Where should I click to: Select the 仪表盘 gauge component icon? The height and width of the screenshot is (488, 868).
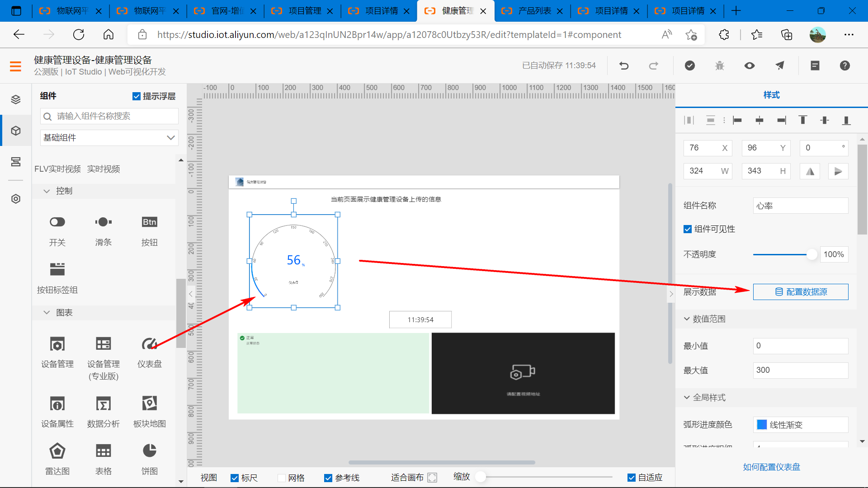tap(149, 344)
